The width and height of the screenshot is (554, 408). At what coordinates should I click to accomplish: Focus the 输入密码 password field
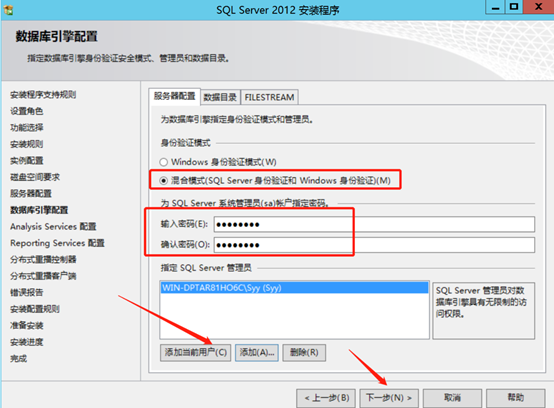click(374, 224)
